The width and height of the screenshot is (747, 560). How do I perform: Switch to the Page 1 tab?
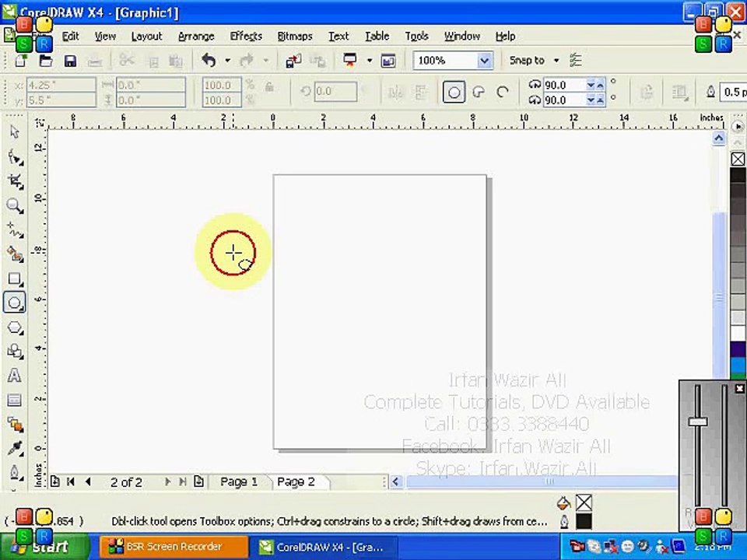click(x=239, y=482)
